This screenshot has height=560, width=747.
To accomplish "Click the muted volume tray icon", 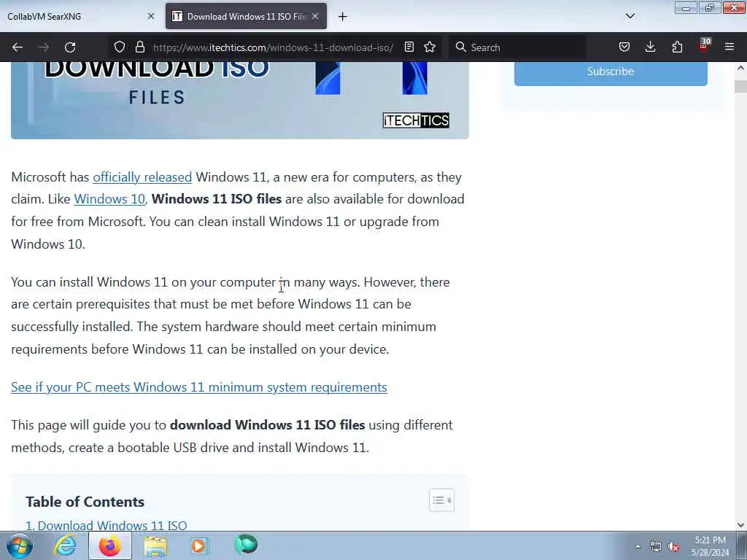I will pyautogui.click(x=673, y=547).
